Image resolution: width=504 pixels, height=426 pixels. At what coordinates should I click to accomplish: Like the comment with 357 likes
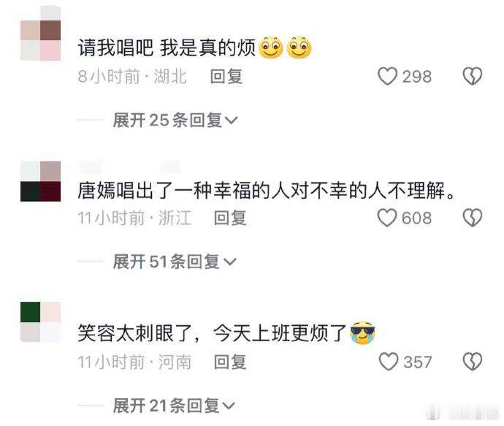(389, 362)
